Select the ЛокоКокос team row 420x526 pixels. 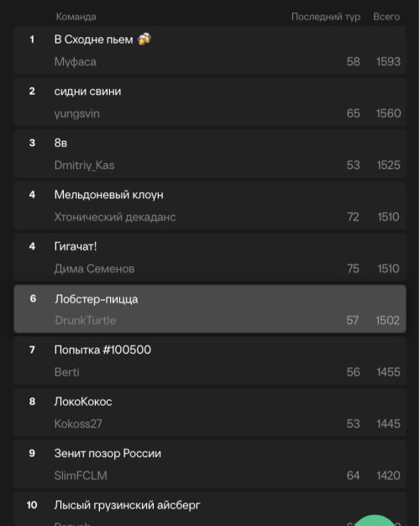tap(210, 413)
